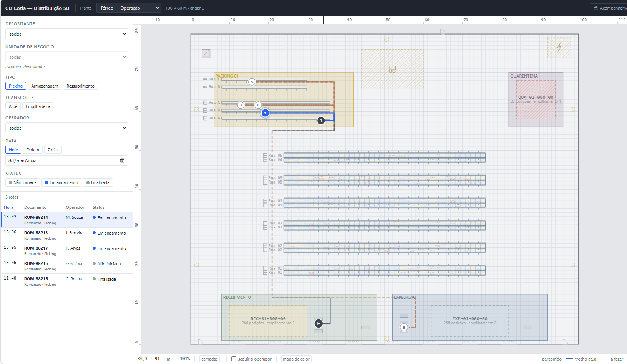
Task: Click the rack icon beside Rua C
Action: (206, 103)
